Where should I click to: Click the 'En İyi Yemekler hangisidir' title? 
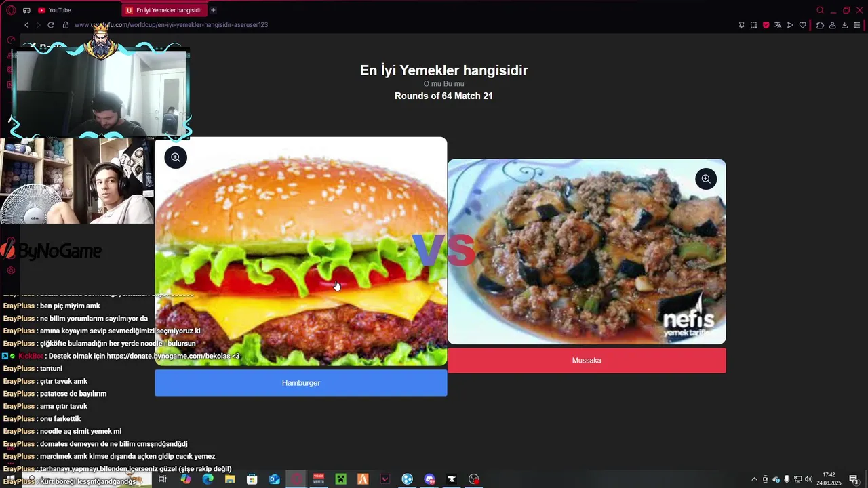click(x=443, y=70)
